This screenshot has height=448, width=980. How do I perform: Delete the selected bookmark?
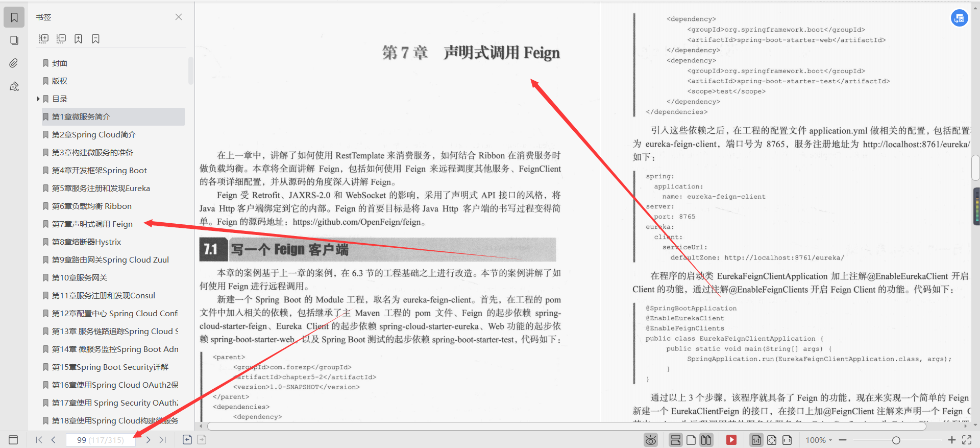click(x=96, y=39)
